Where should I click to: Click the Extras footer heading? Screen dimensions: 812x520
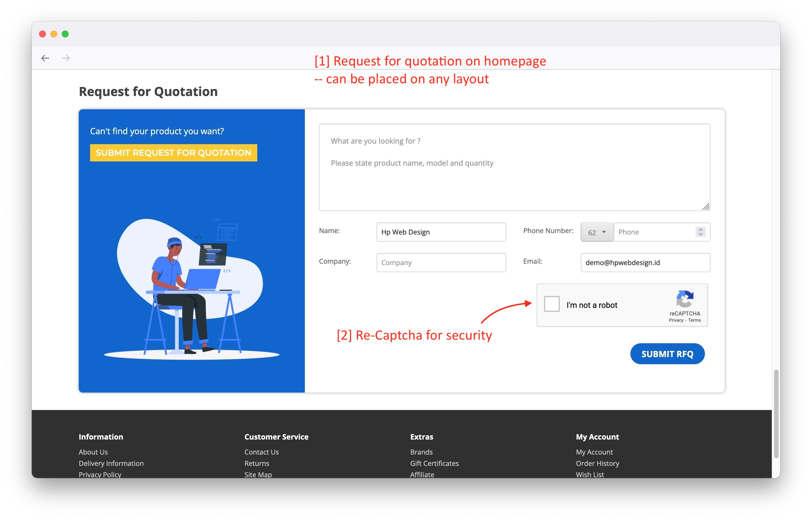pos(422,437)
